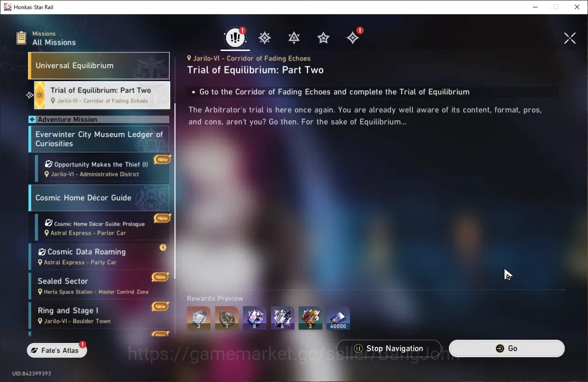Minimize the Honkai: Star Rail window
The width and height of the screenshot is (588, 382).
pyautogui.click(x=535, y=7)
